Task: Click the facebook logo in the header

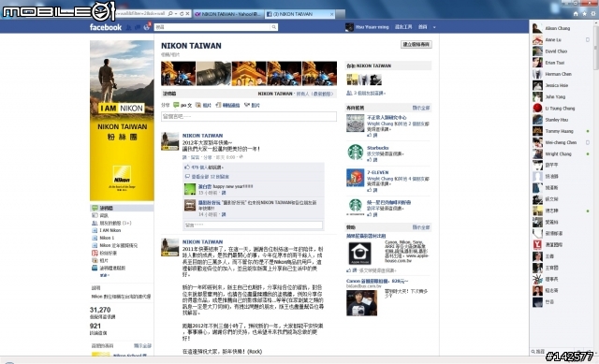Action: click(106, 27)
